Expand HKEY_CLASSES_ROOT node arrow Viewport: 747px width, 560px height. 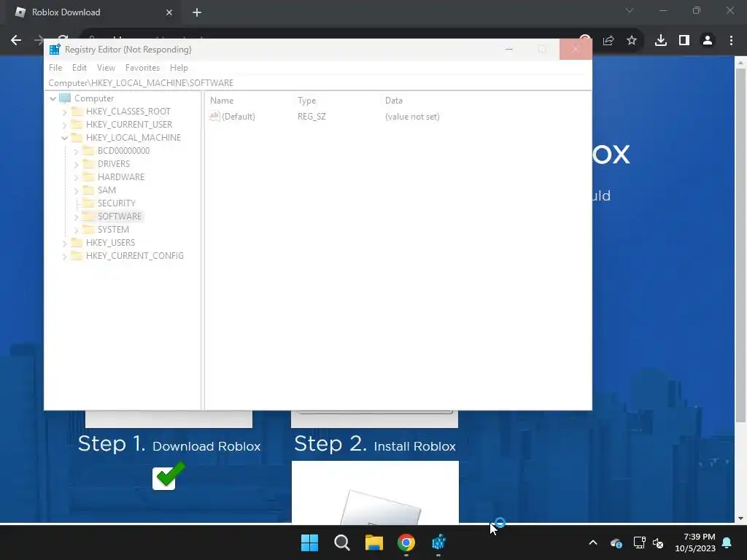(x=64, y=112)
